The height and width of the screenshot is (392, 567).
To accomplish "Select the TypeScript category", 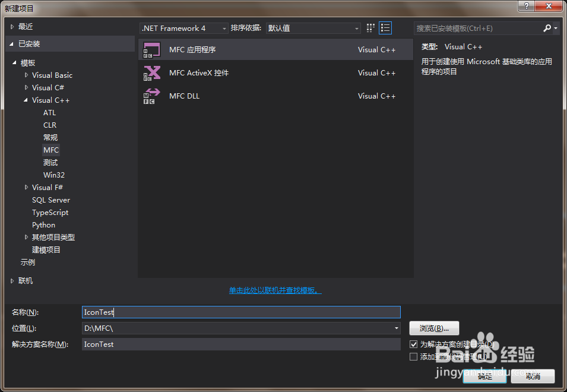I will [50, 213].
